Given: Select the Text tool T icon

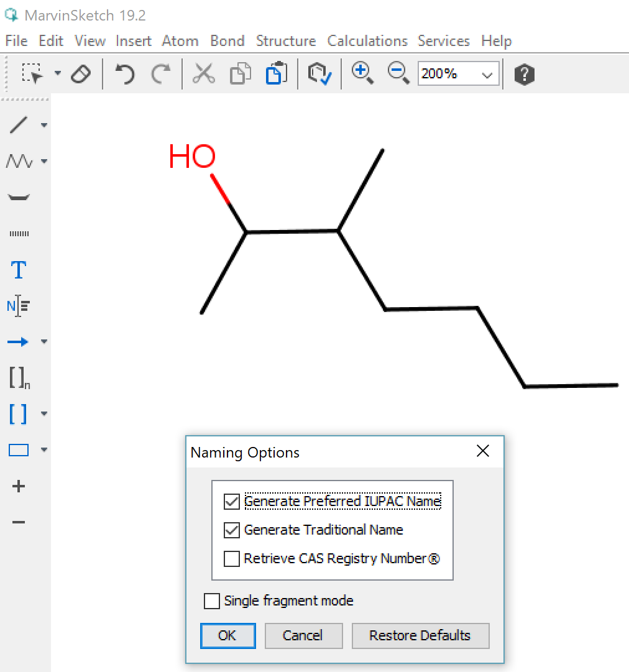Looking at the screenshot, I should coord(19,270).
